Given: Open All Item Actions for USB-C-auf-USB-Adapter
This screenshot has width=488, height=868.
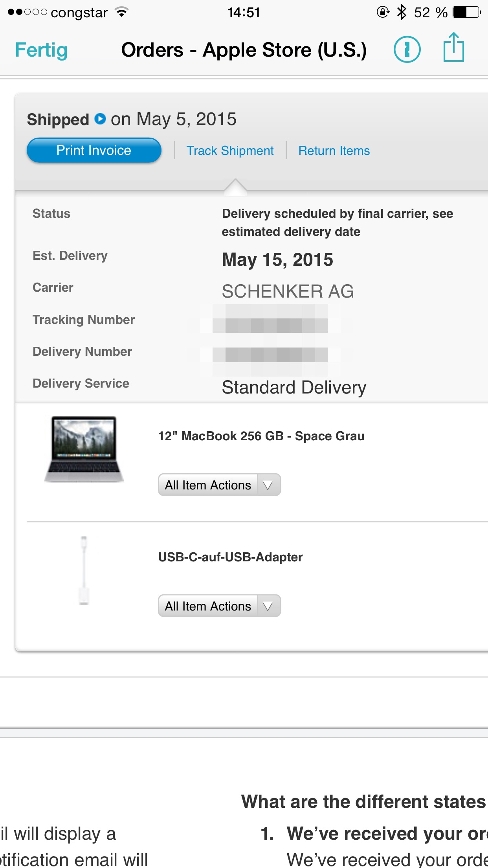Looking at the screenshot, I should pos(219,606).
